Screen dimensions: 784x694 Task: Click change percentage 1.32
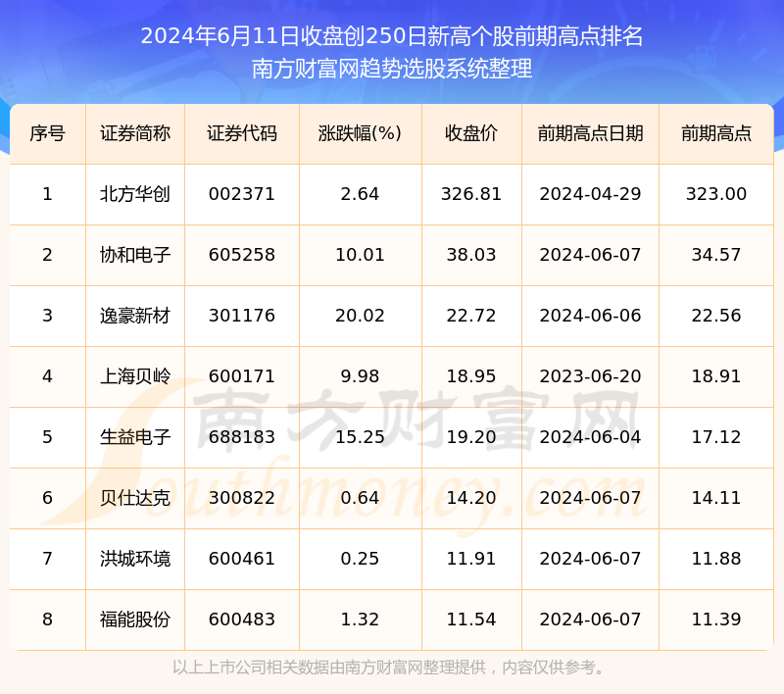(x=360, y=620)
